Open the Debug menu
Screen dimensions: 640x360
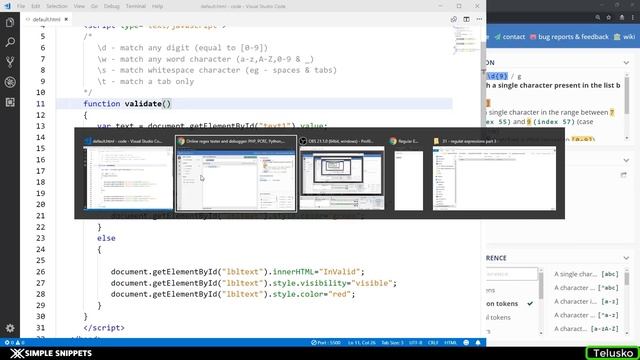pyautogui.click(x=111, y=6)
